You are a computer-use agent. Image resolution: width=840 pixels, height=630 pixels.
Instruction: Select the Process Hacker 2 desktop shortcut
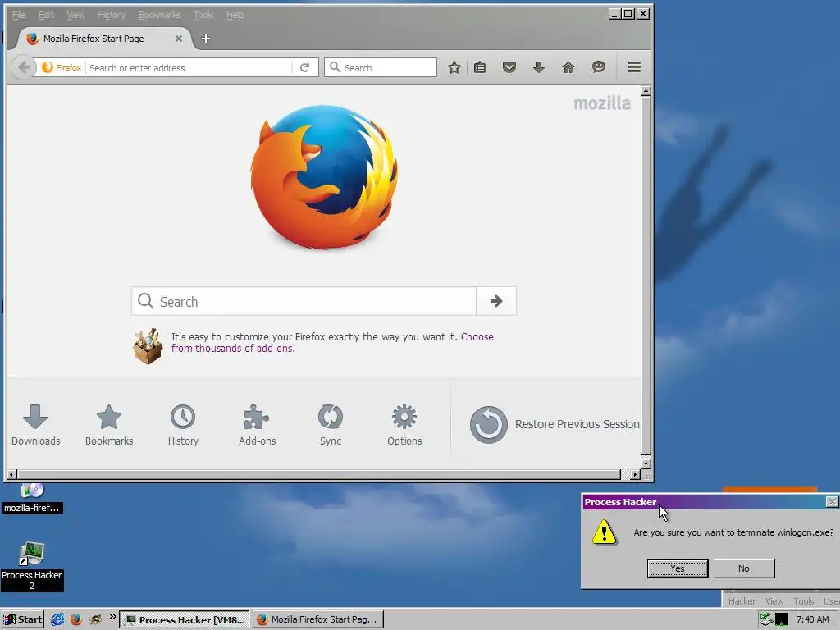point(32,567)
